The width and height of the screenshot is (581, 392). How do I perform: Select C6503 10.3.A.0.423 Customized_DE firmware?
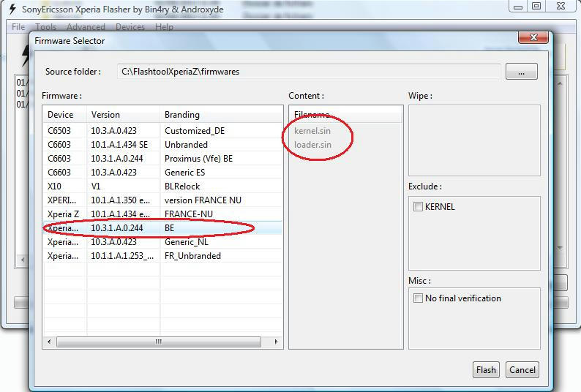click(163, 131)
